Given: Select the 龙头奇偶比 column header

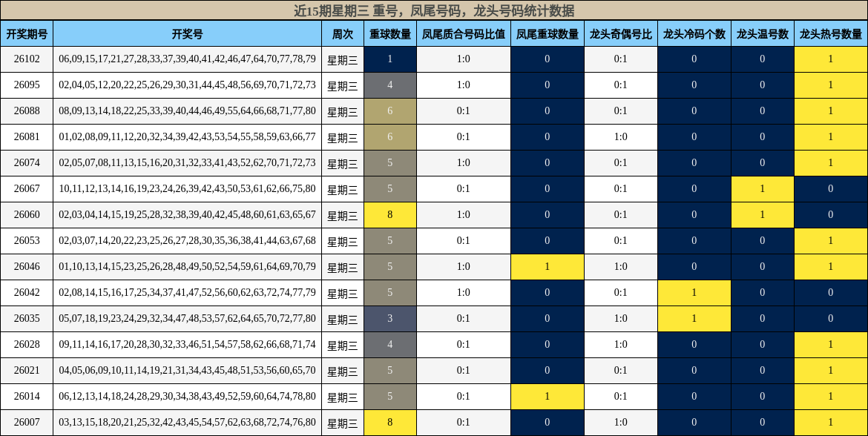Looking at the screenshot, I should (x=621, y=33).
